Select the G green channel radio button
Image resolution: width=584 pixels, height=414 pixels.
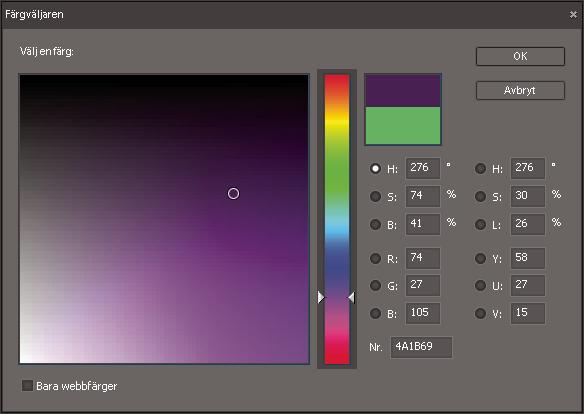click(x=375, y=286)
